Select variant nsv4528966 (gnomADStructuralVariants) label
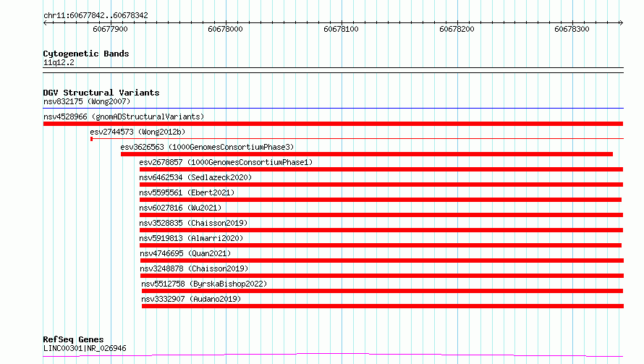Viewport: 644px width, 364px height. tap(124, 117)
